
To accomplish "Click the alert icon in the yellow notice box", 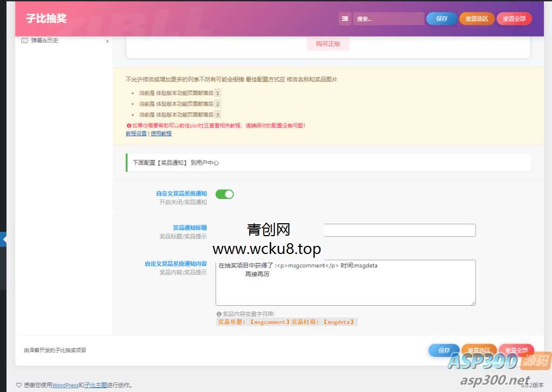I will click(x=128, y=125).
